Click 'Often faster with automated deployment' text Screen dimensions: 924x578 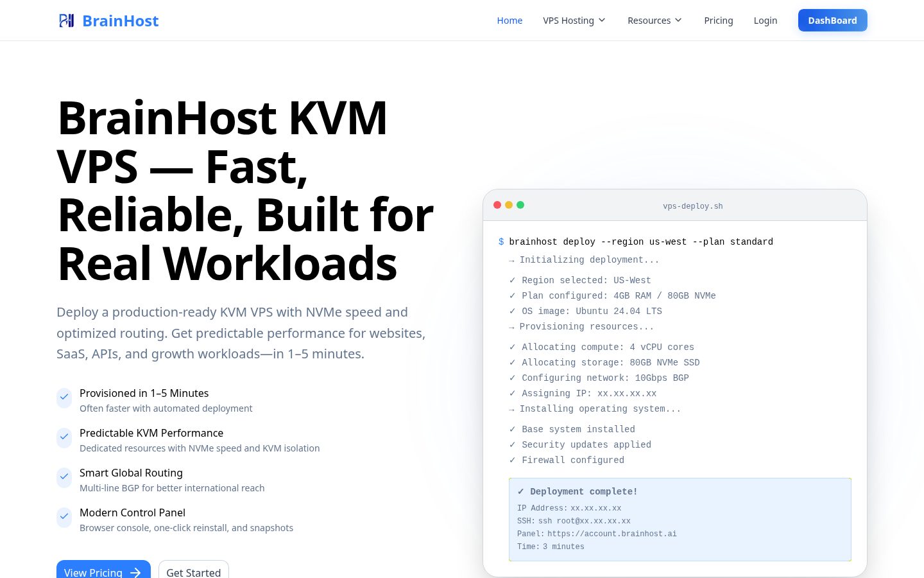(x=166, y=408)
